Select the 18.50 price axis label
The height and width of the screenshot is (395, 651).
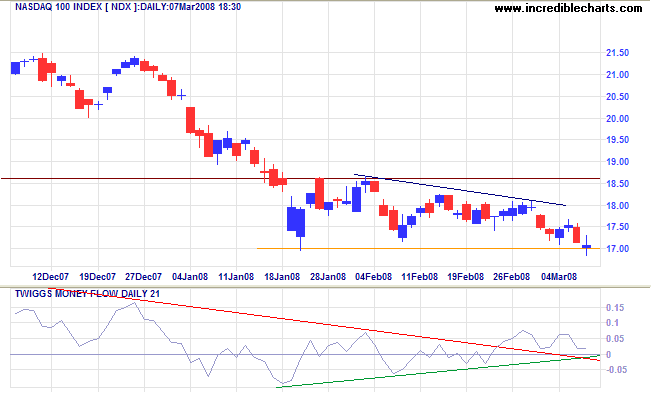(617, 184)
